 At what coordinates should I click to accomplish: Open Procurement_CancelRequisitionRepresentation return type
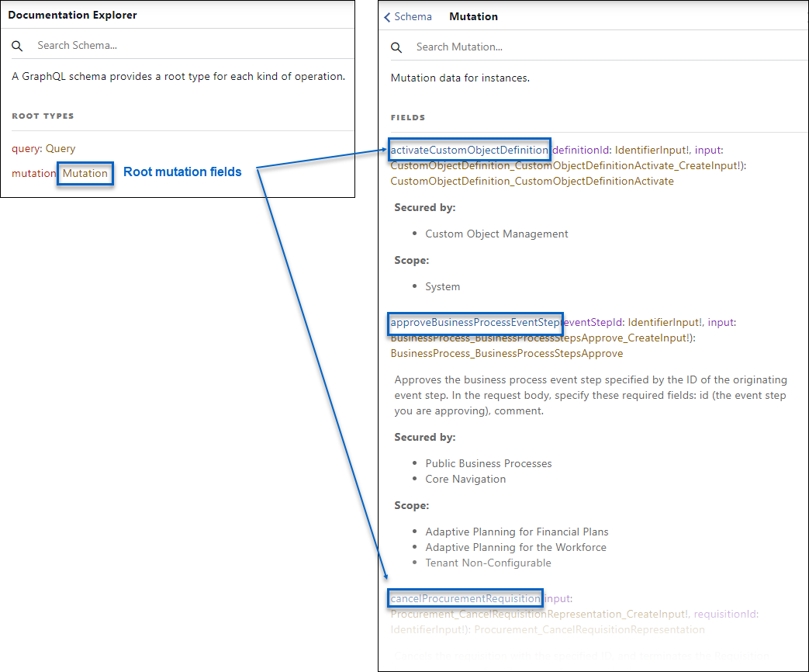point(589,629)
